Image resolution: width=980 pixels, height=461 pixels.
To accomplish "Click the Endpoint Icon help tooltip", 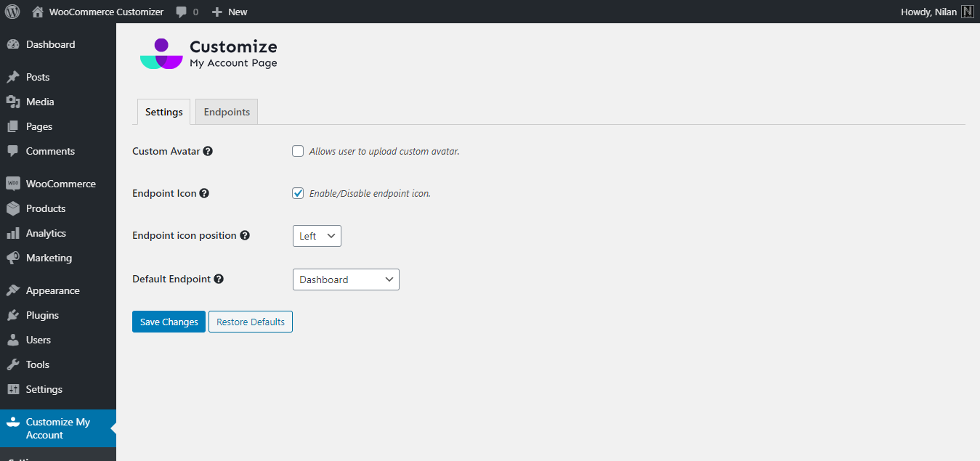I will 204,193.
